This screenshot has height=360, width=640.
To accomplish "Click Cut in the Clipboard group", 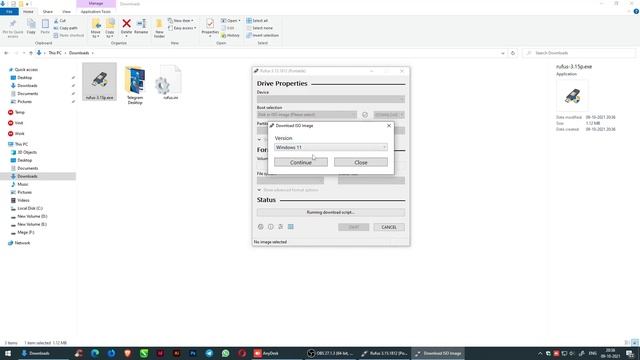I will click(x=60, y=21).
